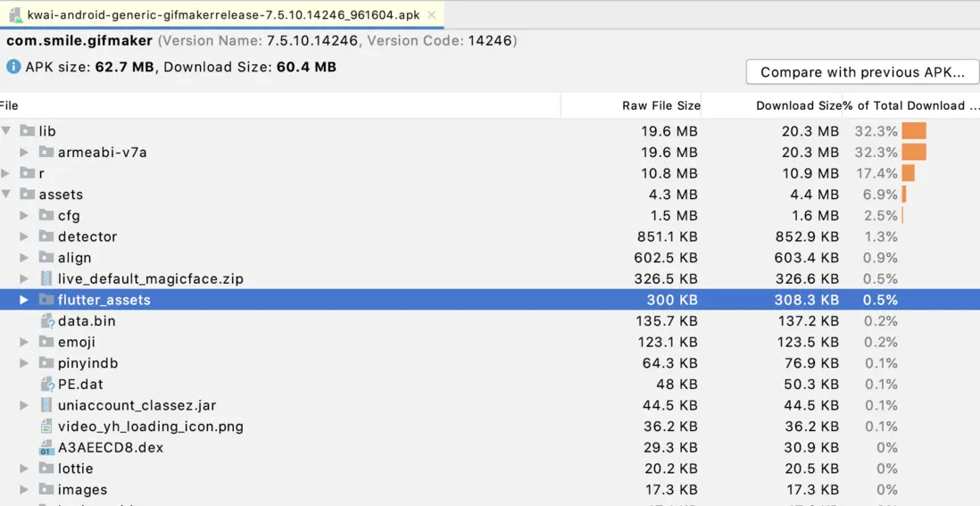Sort by Download Size column header
Image resolution: width=980 pixels, height=506 pixels.
pyautogui.click(x=797, y=105)
